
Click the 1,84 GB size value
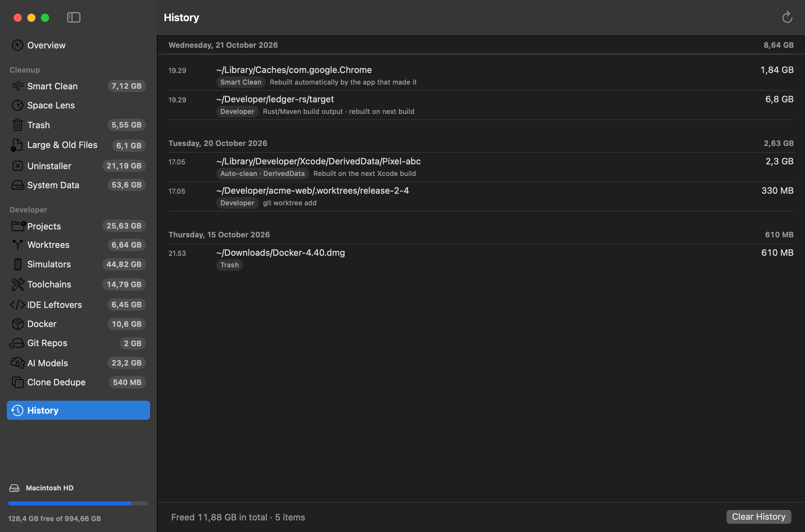click(777, 70)
